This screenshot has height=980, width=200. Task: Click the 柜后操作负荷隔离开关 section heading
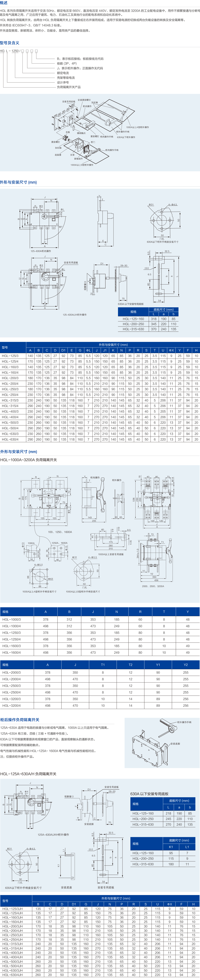20,720
